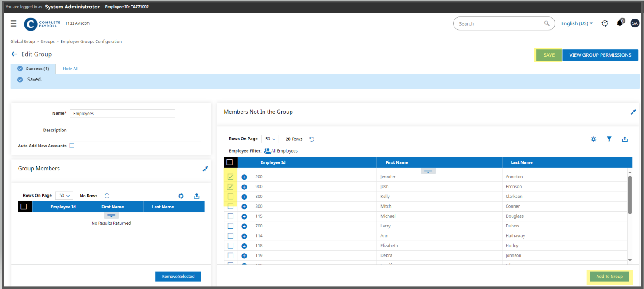The width and height of the screenshot is (644, 289).
Task: Select the Success (1) tab
Action: coord(33,69)
